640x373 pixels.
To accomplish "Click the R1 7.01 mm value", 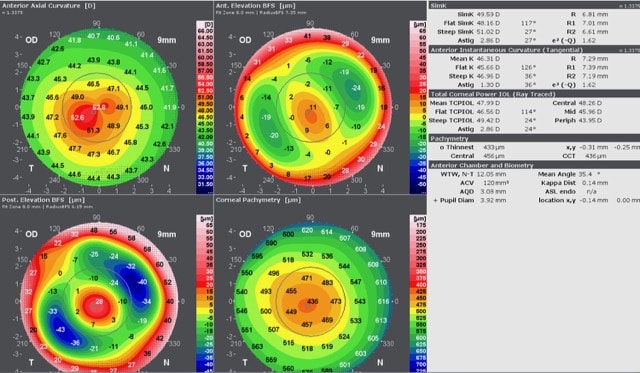I will point(596,23).
